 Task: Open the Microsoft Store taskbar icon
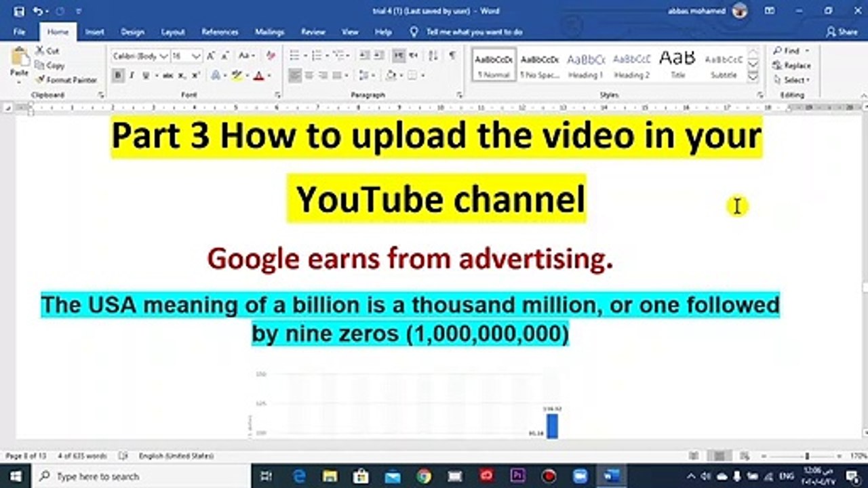[361, 476]
